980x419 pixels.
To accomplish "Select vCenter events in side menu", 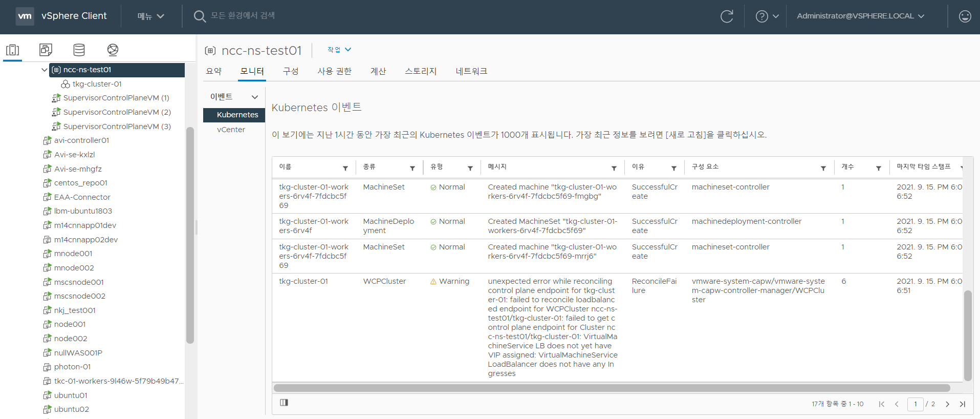I will pyautogui.click(x=231, y=130).
